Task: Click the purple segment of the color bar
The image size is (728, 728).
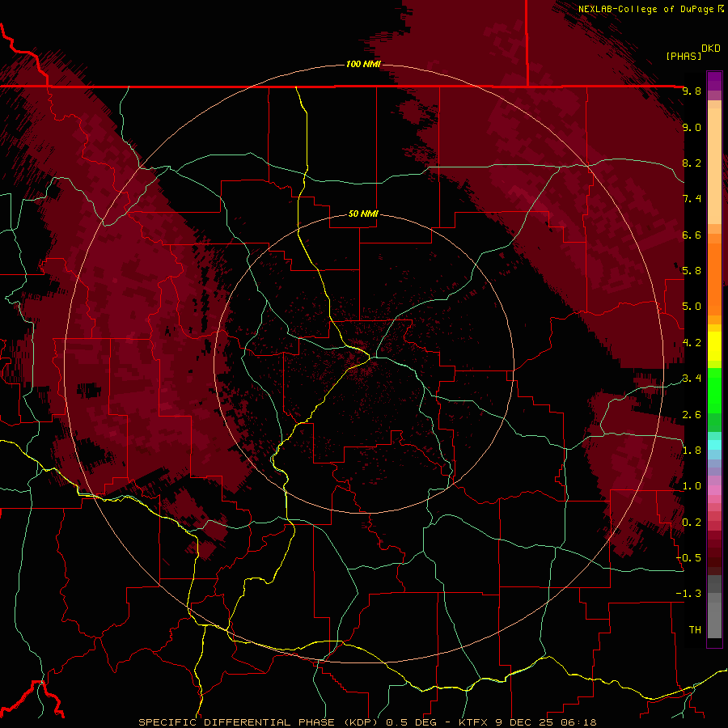Action: point(714,81)
